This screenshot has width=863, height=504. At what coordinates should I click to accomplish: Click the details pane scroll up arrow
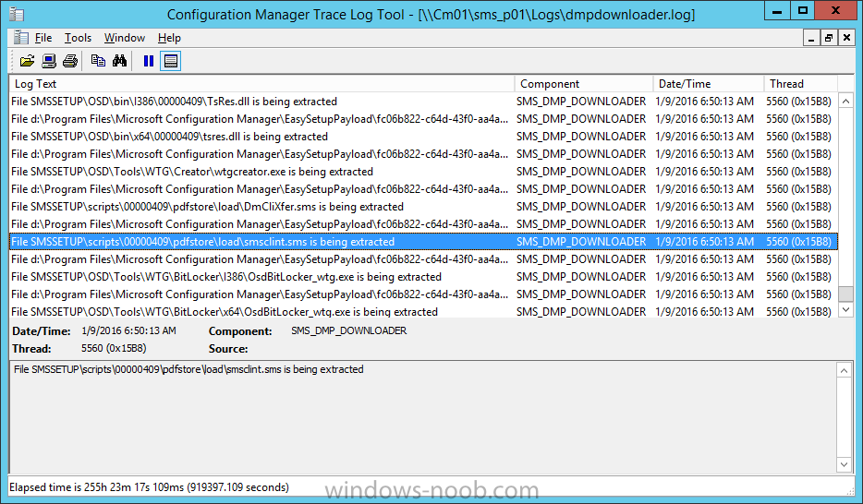844,370
